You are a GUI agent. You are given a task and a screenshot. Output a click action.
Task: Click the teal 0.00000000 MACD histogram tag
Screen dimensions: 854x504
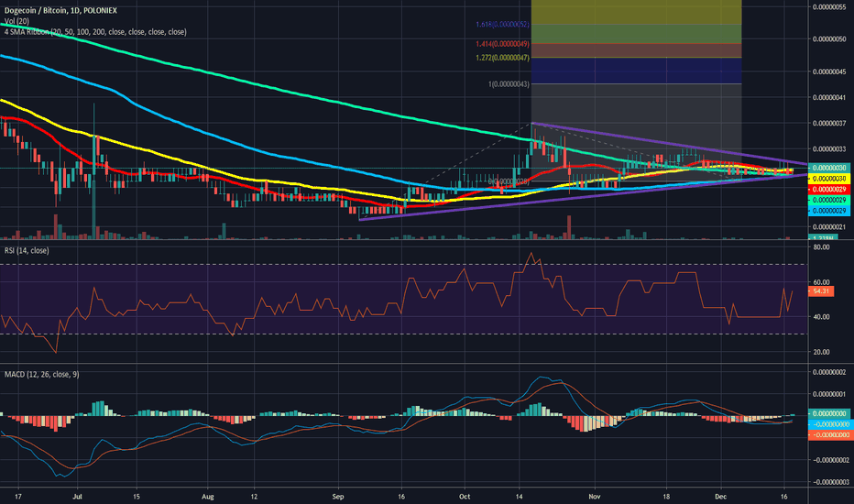(x=829, y=413)
